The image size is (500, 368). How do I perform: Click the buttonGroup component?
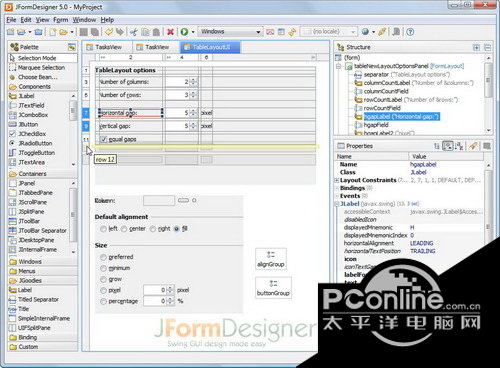273,288
